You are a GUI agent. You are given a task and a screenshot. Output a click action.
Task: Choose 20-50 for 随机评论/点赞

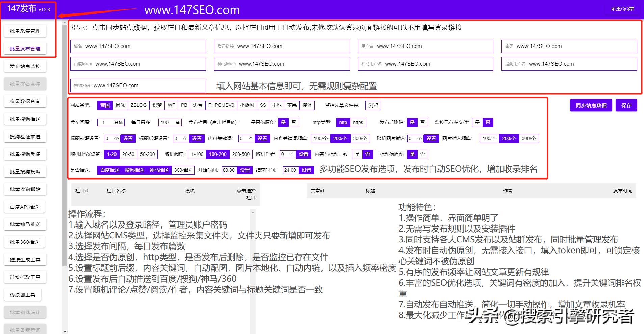coord(128,154)
